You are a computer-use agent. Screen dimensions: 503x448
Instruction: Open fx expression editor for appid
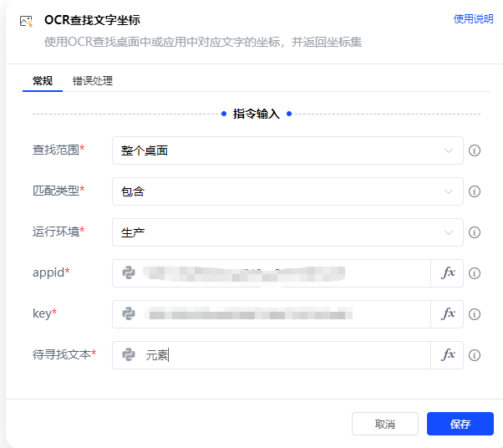[x=447, y=273]
